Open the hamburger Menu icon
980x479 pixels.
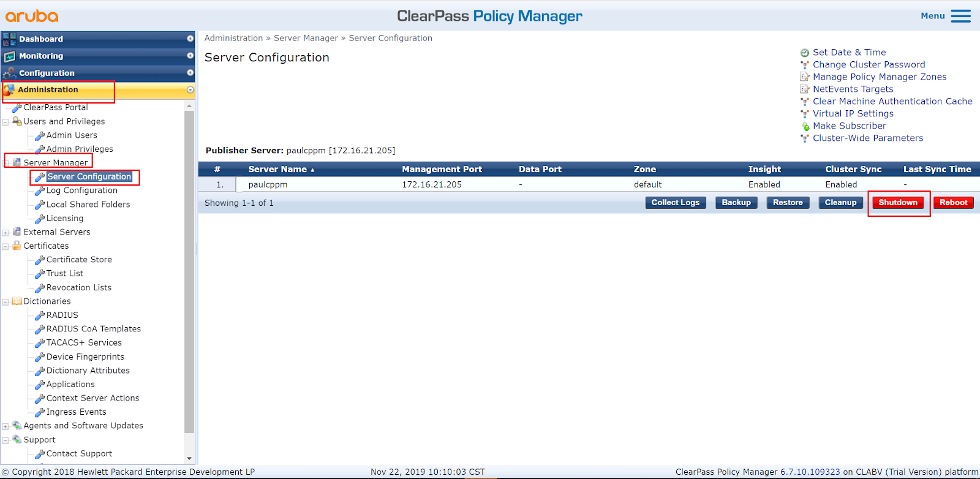(x=960, y=16)
